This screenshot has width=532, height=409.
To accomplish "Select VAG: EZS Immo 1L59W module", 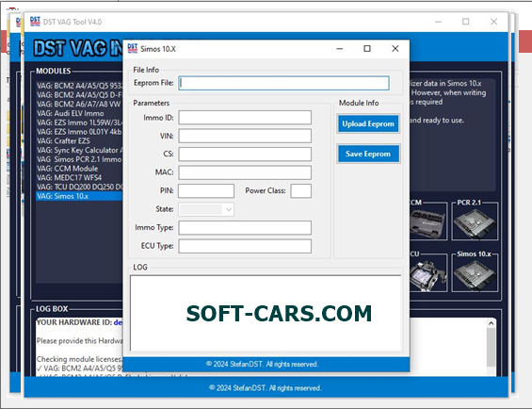I will point(79,123).
